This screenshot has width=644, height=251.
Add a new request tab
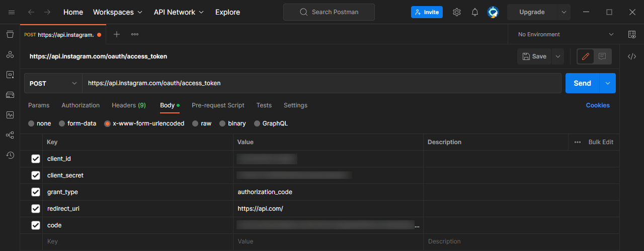tap(117, 34)
